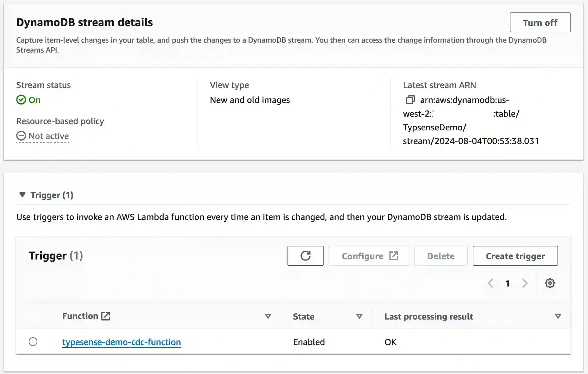This screenshot has height=374, width=588.
Task: Click Not active resource-based policy text
Action: tap(49, 136)
